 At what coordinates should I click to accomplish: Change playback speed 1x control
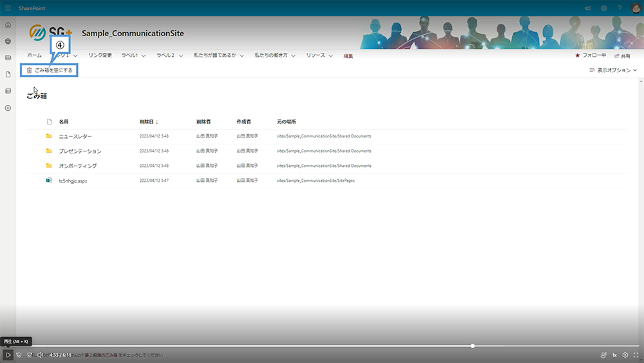coord(615,355)
